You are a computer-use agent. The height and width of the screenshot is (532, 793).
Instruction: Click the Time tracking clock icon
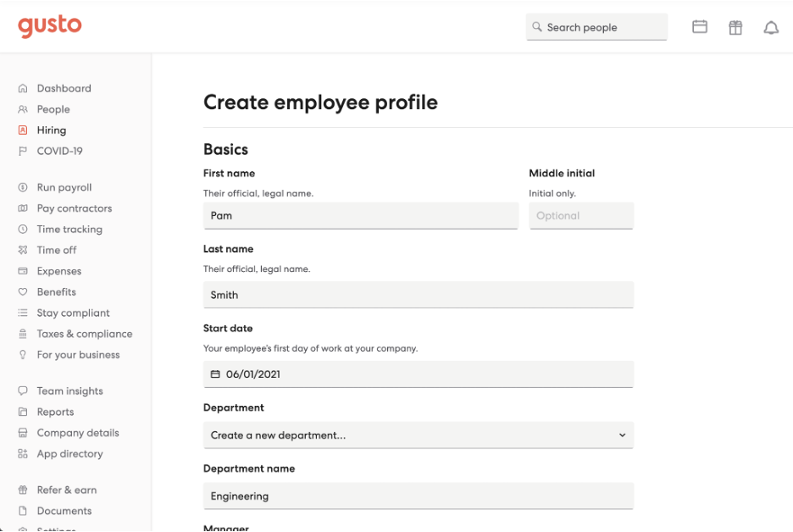(23, 229)
